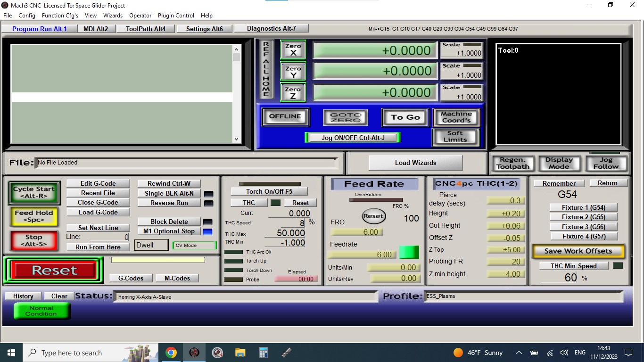Zero the Y axis DRO
The image size is (644, 362).
tap(293, 72)
